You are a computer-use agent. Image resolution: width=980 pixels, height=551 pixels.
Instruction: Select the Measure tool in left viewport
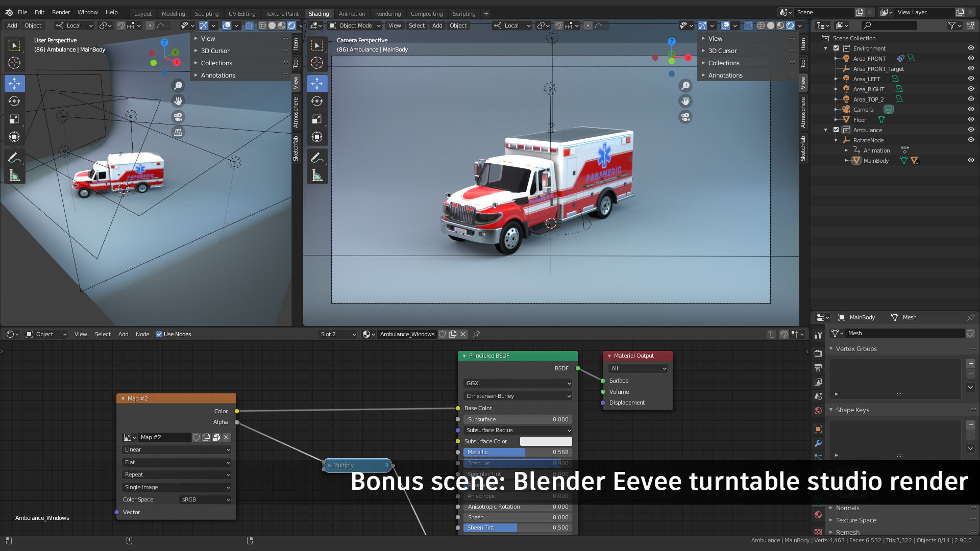(x=14, y=176)
